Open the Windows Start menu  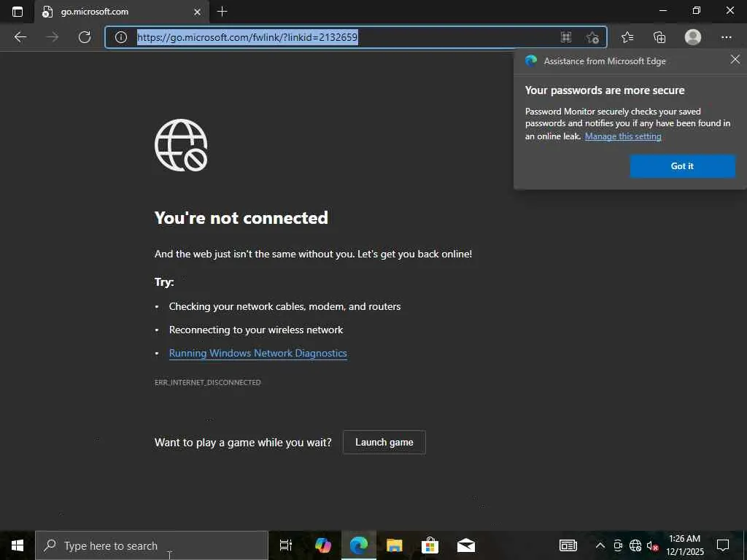click(18, 545)
